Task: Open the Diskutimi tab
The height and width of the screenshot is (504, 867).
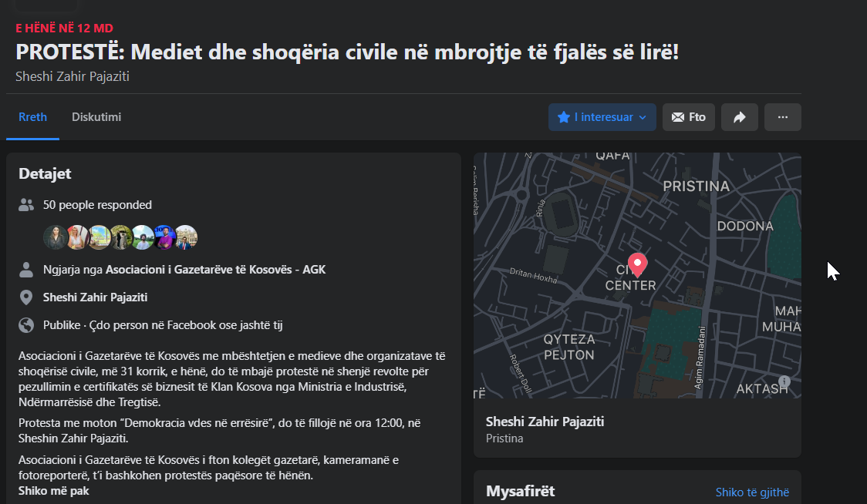Action: [96, 117]
